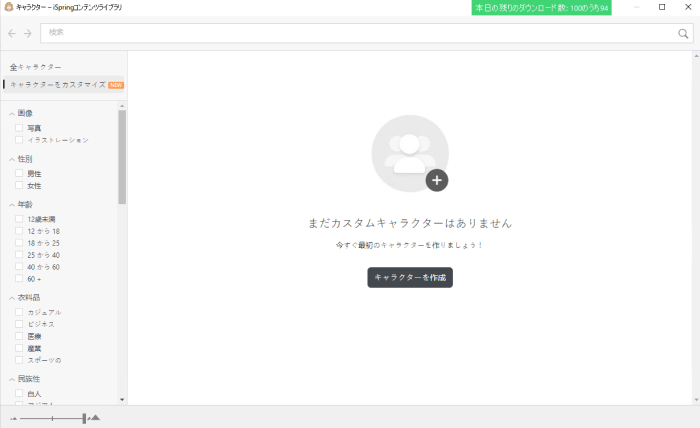Screen dimensions: 700x428
Task: Click the filter panel scrollbar thumb
Action: tap(122, 157)
